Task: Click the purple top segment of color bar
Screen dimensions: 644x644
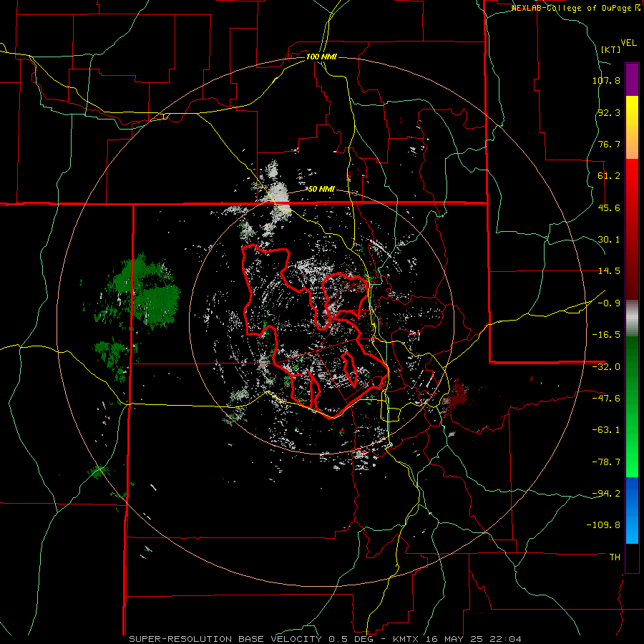Action: pyautogui.click(x=632, y=79)
